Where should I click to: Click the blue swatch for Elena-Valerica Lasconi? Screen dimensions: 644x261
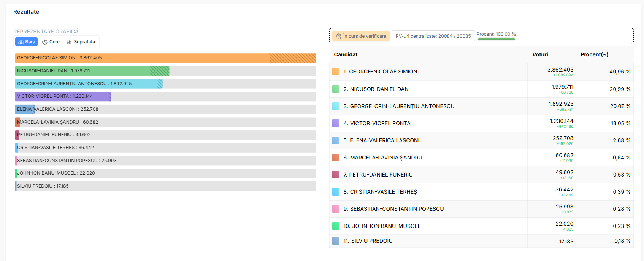tap(335, 140)
